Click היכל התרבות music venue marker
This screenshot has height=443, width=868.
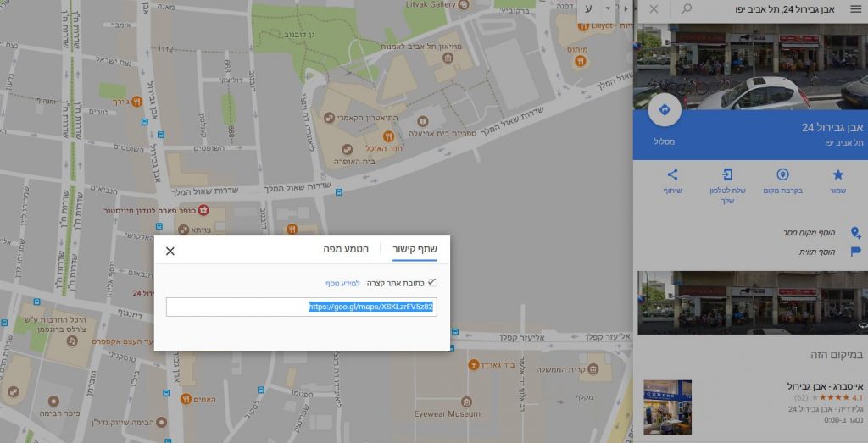point(72,341)
